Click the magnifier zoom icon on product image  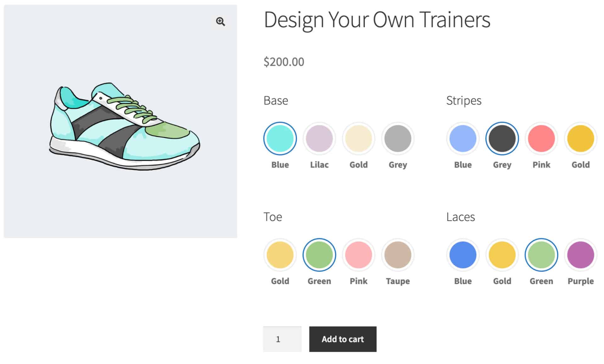pos(220,22)
